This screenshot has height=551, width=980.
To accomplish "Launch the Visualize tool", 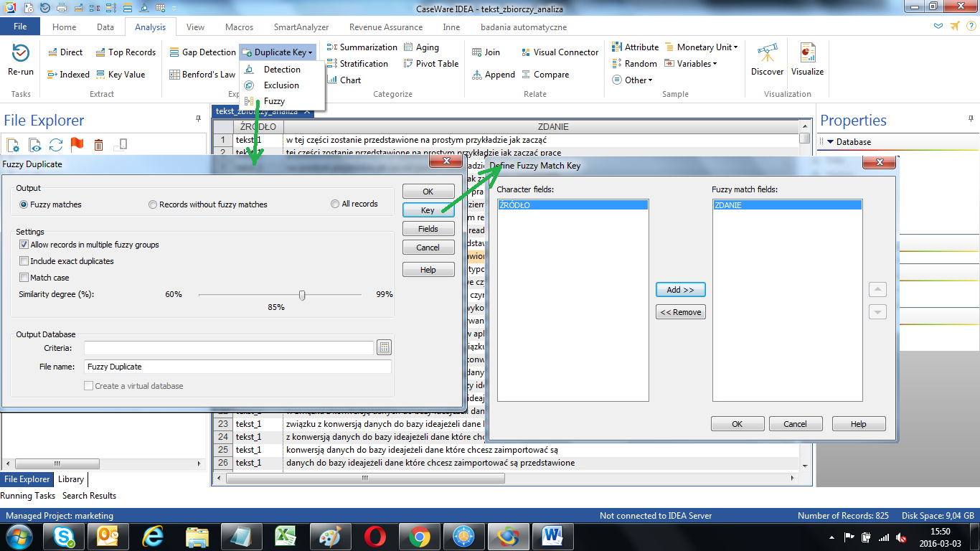I will [x=807, y=60].
